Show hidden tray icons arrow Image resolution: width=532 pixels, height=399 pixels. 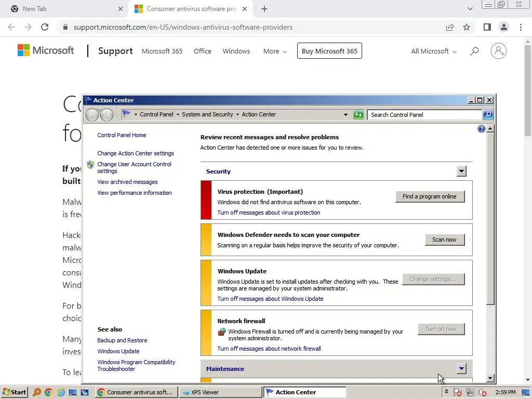446,392
